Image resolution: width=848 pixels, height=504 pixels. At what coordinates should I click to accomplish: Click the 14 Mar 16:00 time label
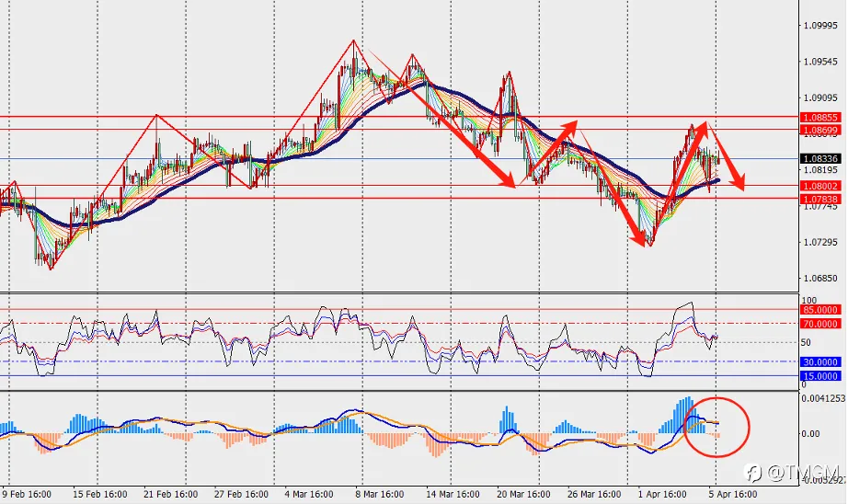click(x=453, y=494)
